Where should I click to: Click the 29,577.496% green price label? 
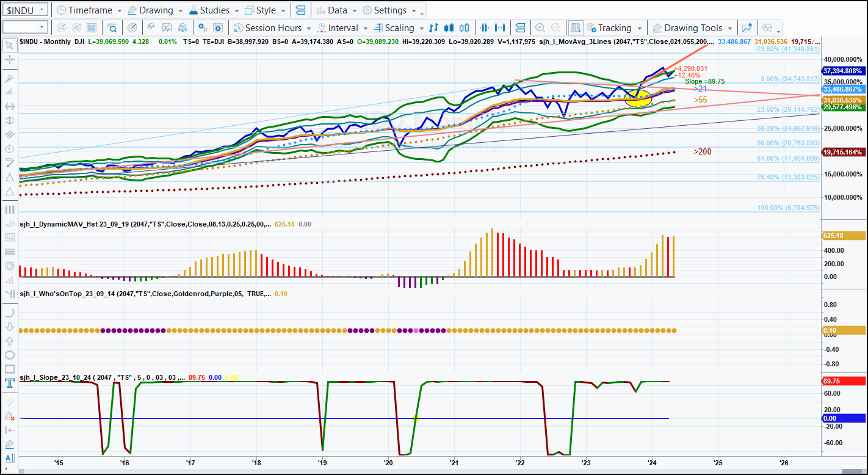pos(843,107)
